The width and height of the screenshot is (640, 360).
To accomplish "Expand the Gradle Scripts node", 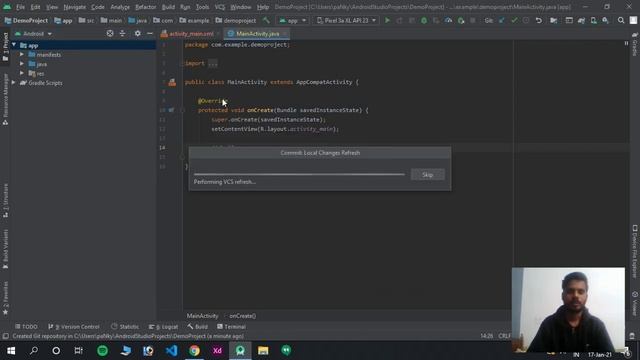I will tap(14, 82).
